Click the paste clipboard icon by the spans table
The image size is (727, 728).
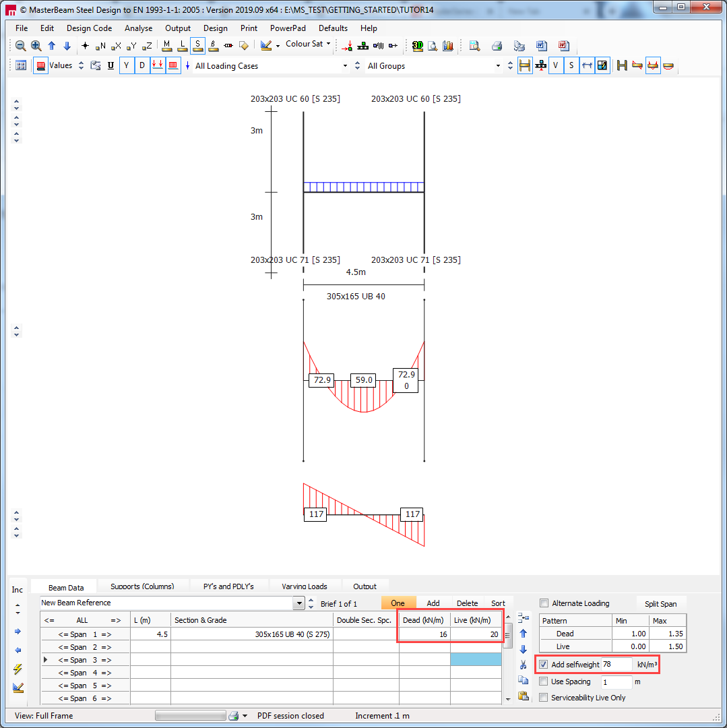(524, 696)
